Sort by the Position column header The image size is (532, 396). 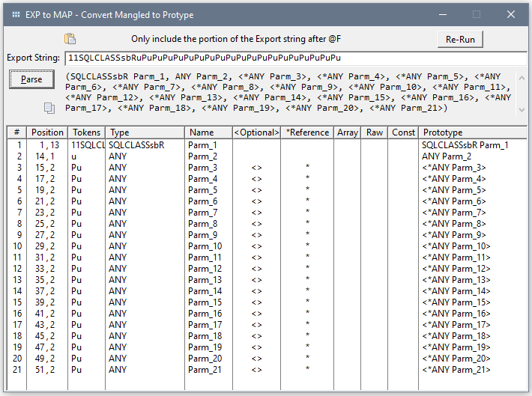pyautogui.click(x=47, y=132)
